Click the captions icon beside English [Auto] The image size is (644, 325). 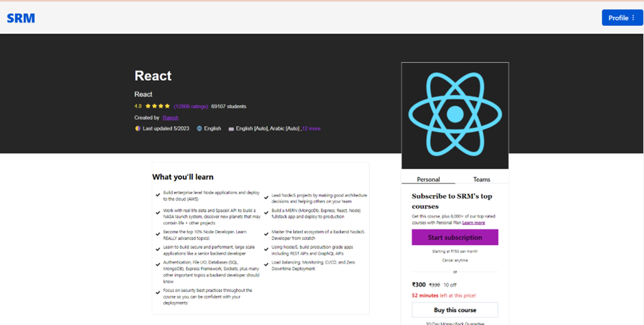point(232,129)
